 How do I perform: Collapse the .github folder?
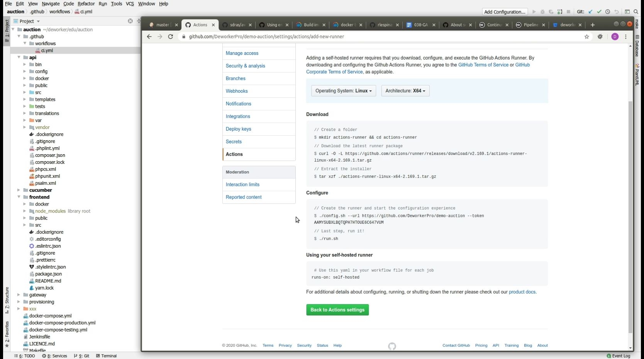click(x=19, y=37)
